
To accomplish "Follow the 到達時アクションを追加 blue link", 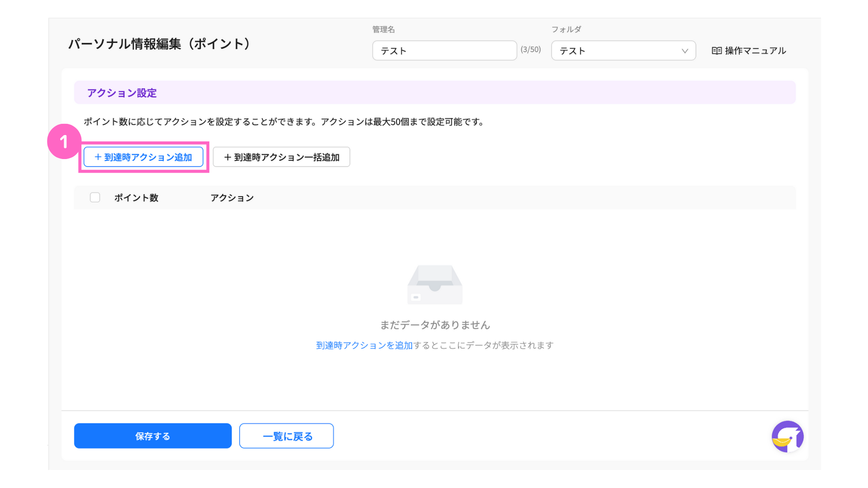I will pyautogui.click(x=364, y=345).
